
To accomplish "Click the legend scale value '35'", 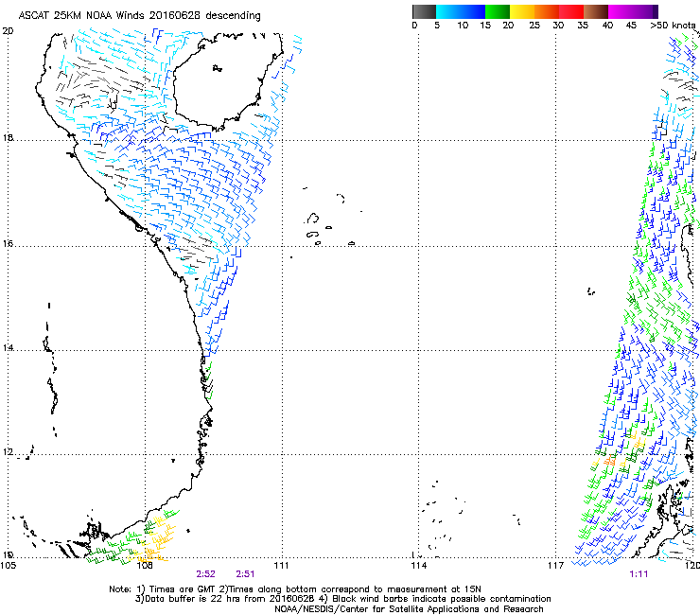I will (583, 25).
